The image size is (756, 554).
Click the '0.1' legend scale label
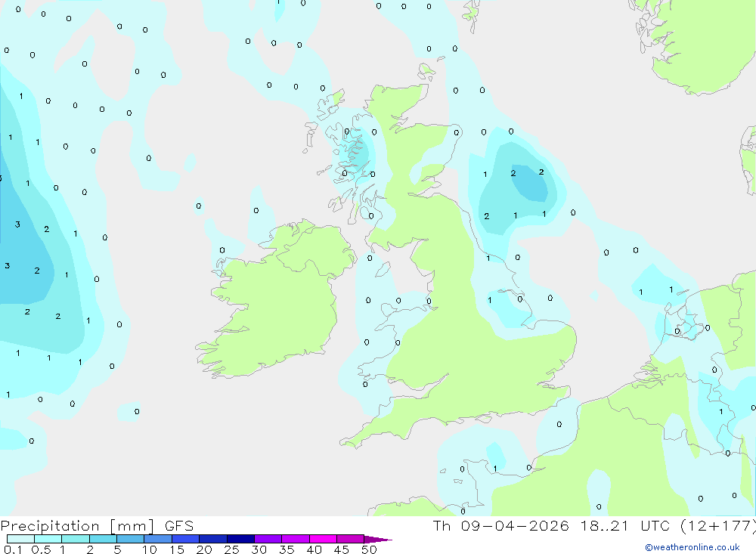coord(13,549)
